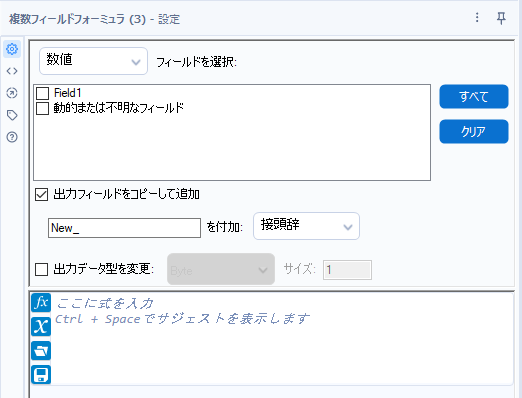The height and width of the screenshot is (398, 522).
Task: Expand the 数値 field type dropdown
Action: (93, 61)
